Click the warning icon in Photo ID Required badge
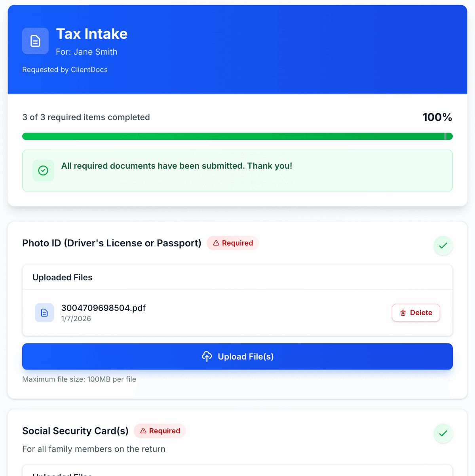This screenshot has width=475, height=476. (216, 243)
